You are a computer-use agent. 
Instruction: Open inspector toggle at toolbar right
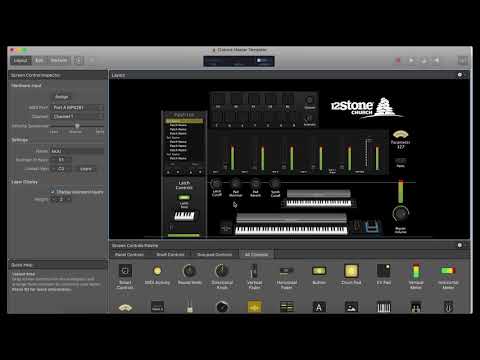462,60
